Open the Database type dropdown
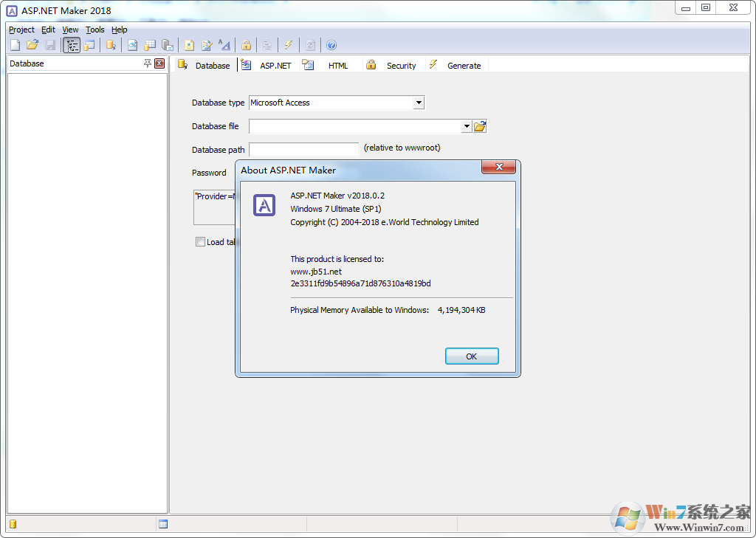 tap(419, 103)
